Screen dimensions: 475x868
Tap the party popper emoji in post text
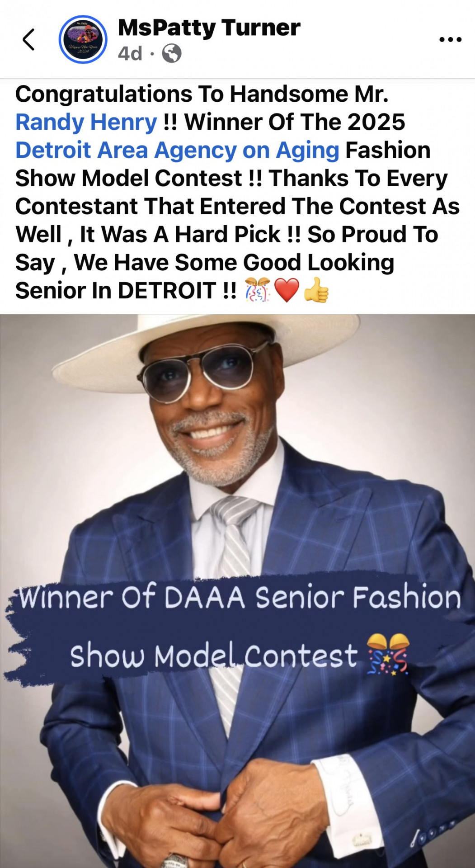click(x=257, y=290)
